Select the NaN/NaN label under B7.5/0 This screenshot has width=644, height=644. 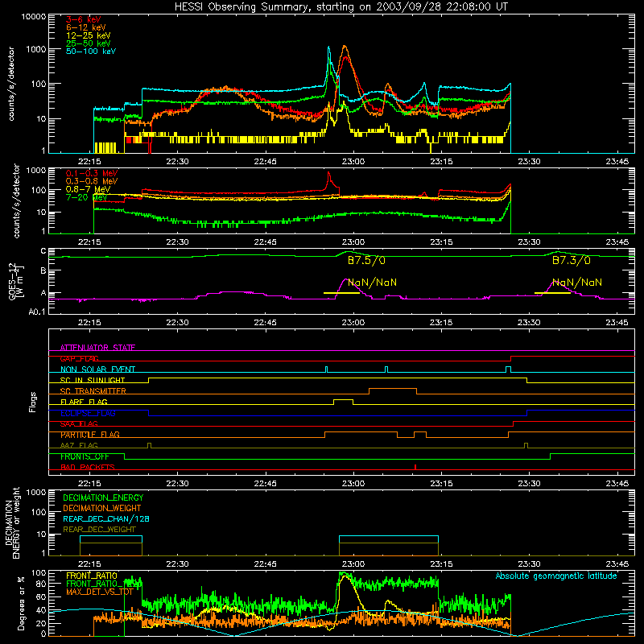[x=372, y=283]
